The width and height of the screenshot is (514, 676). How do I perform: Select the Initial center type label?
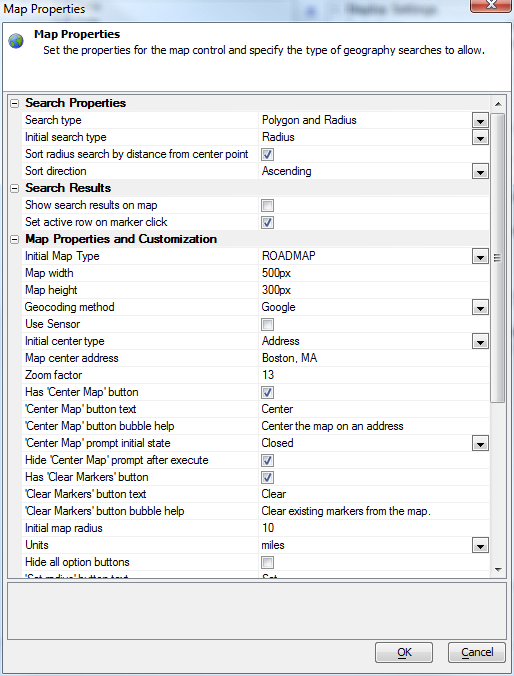click(65, 341)
